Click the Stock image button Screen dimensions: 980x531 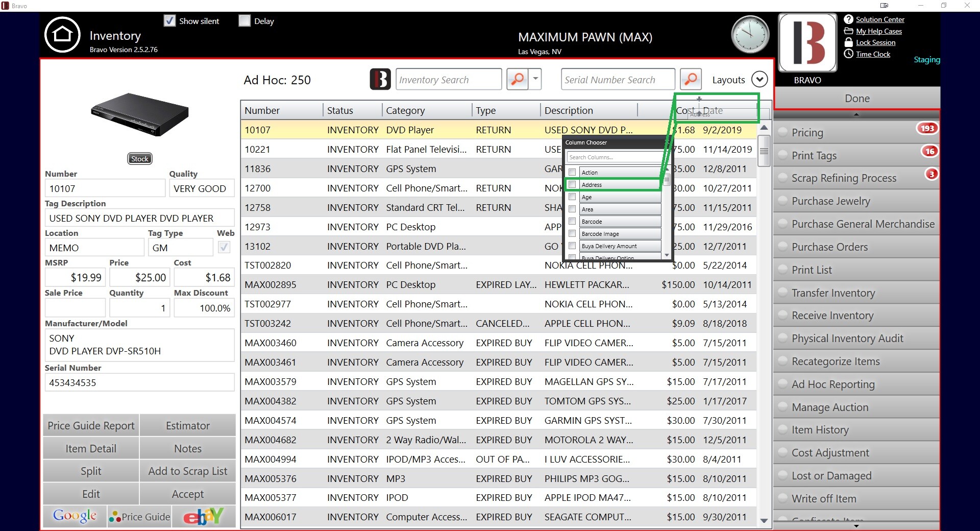(x=140, y=159)
